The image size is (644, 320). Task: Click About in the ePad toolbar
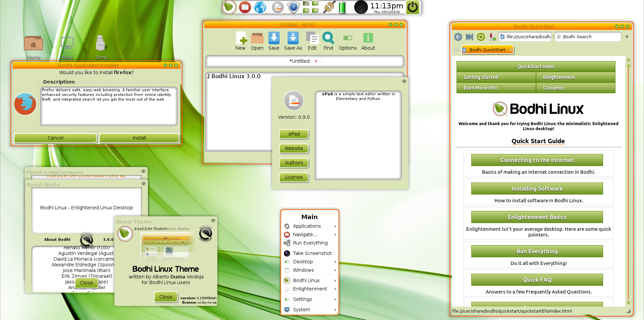click(368, 41)
